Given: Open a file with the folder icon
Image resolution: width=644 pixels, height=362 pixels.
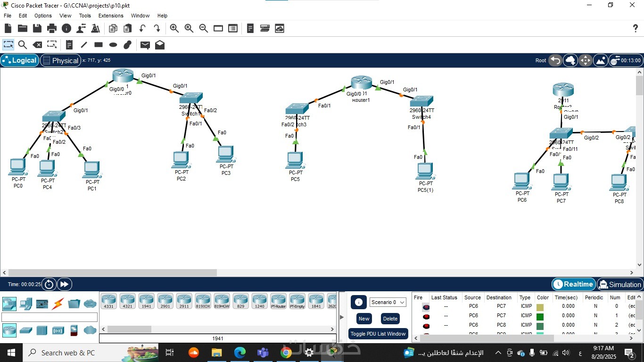Looking at the screenshot, I should tap(22, 28).
